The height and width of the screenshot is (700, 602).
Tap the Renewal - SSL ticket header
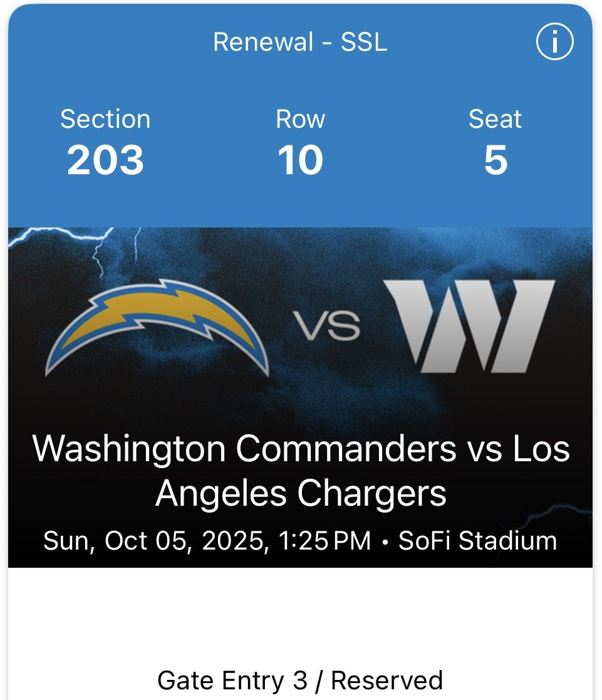[x=300, y=42]
